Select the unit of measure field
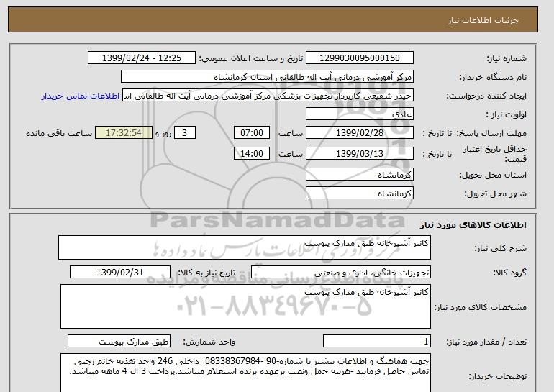Viewport: 554px width, 392px height. pyautogui.click(x=119, y=342)
